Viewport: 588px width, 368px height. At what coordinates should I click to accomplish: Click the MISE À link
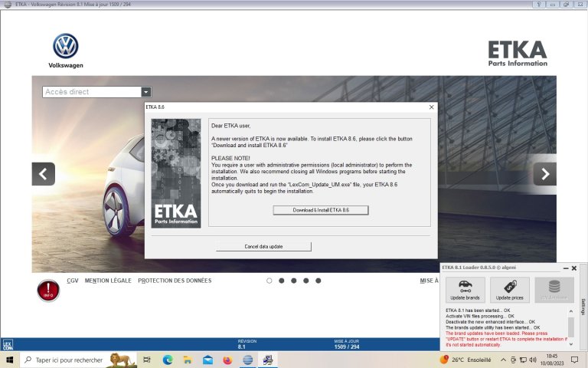click(429, 281)
